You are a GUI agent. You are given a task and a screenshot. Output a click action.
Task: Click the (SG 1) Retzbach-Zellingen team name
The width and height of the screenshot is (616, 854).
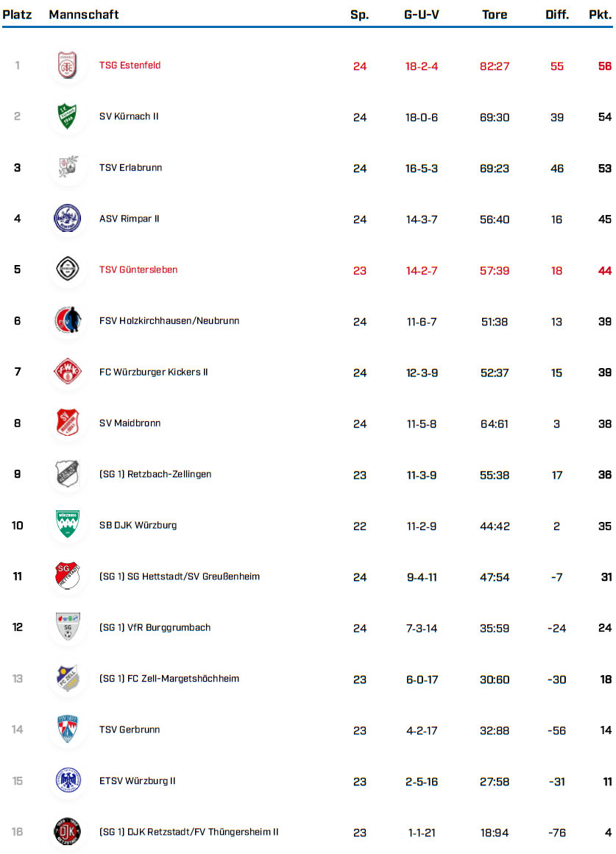click(x=155, y=474)
